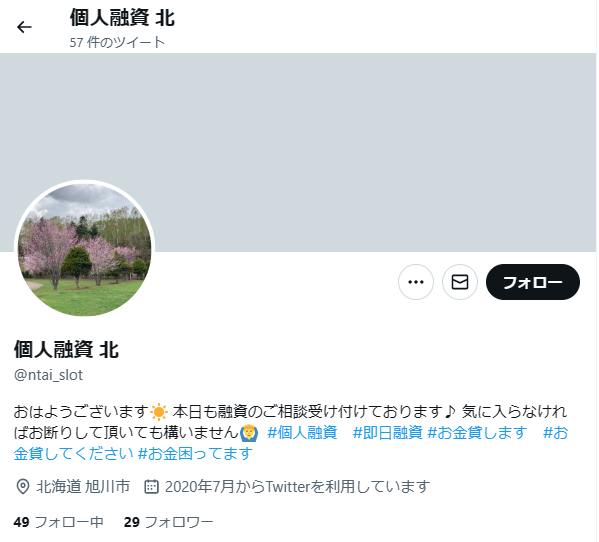599x542 pixels.
Task: Open the three-dot more options menu
Action: coord(416,283)
